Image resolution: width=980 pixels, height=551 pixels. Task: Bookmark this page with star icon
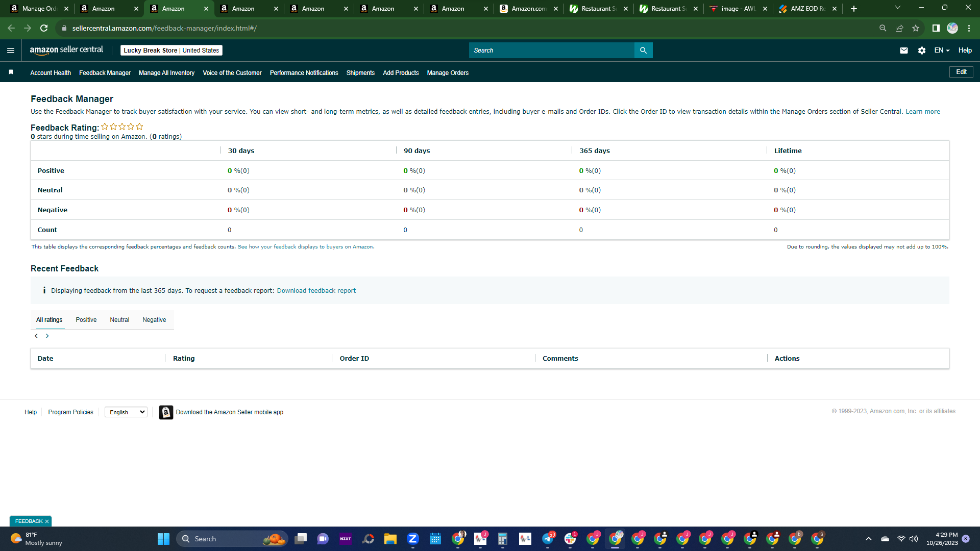tap(916, 28)
